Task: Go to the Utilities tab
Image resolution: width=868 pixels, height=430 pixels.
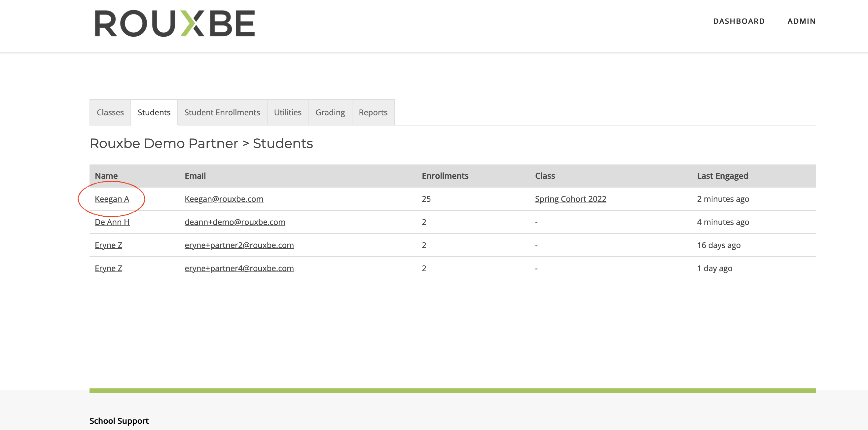Action: tap(287, 112)
